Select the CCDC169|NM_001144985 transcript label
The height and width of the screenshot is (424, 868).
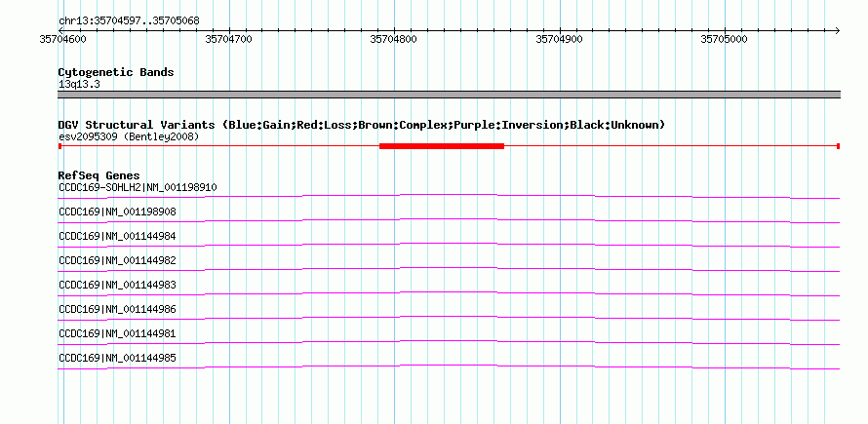click(x=117, y=358)
